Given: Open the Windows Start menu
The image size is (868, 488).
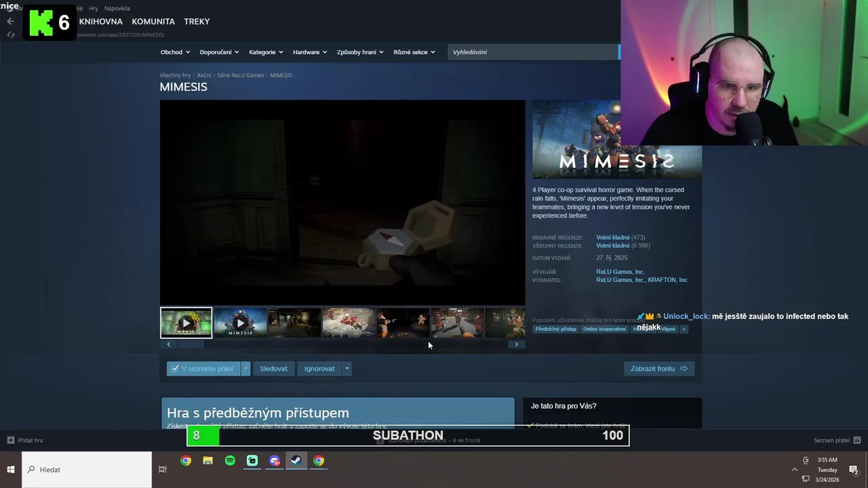Looking at the screenshot, I should coord(11,469).
